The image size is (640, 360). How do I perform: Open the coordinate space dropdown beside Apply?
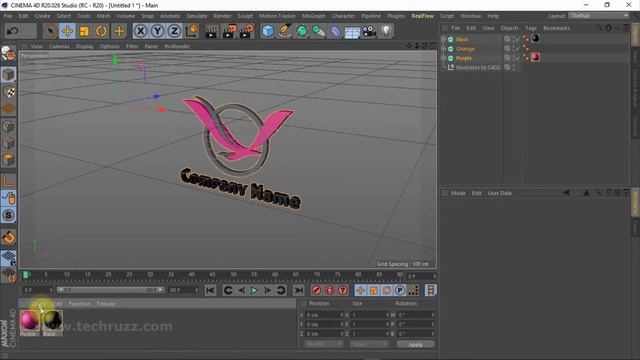[x=324, y=344]
